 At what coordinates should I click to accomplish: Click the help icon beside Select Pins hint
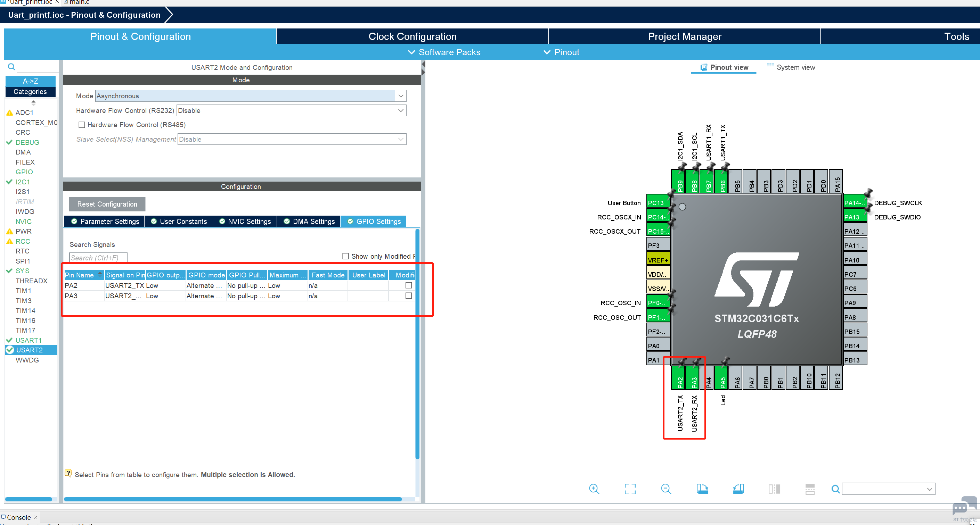click(68, 473)
